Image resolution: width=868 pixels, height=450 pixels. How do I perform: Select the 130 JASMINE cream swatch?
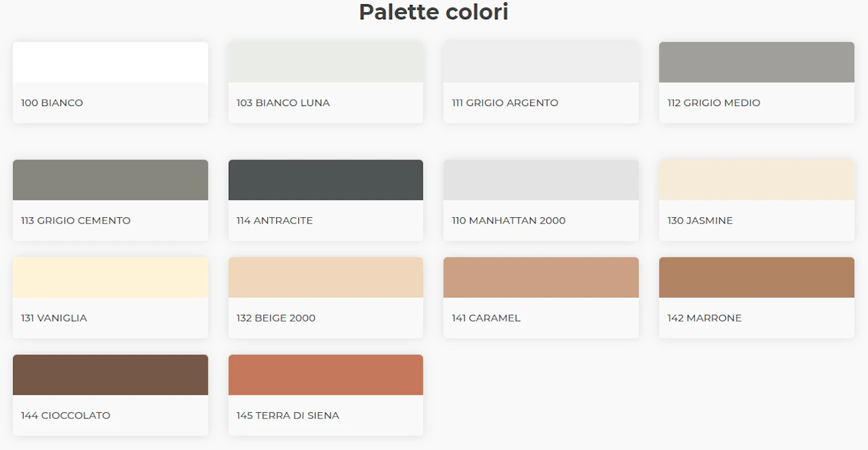coord(756,180)
